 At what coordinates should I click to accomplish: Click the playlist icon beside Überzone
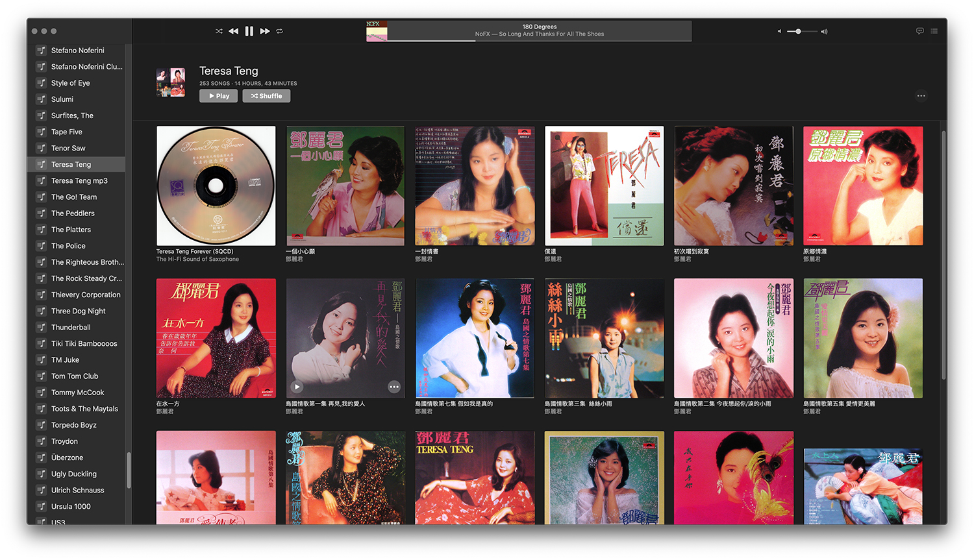pos(42,457)
